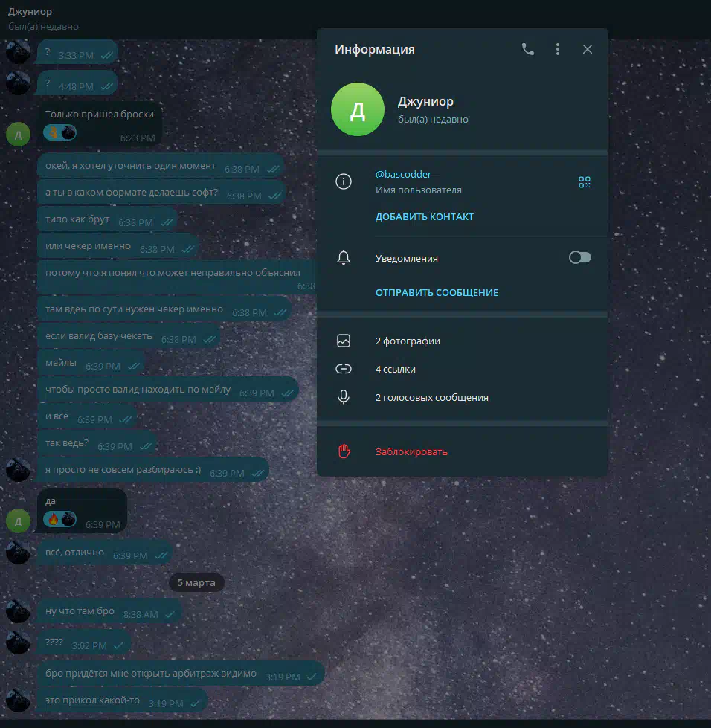Click the 'был(а) недавно' status in info panel
Screen dimensions: 711x728
pos(433,120)
